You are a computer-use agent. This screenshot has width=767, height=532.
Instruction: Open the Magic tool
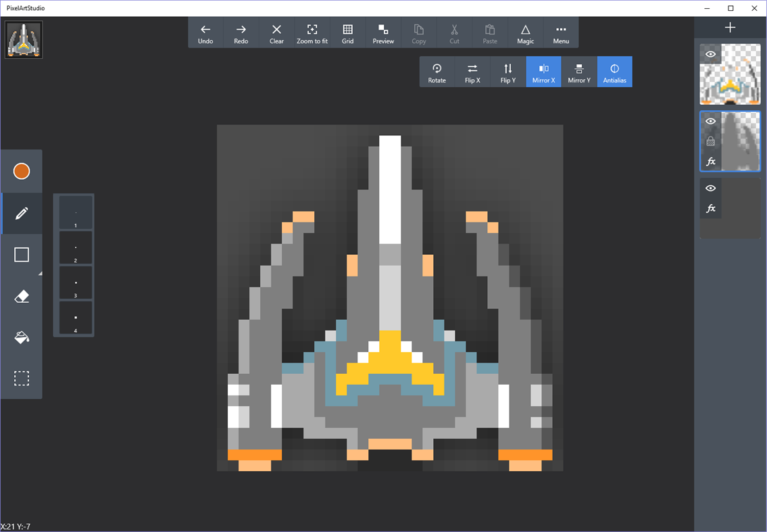(525, 32)
